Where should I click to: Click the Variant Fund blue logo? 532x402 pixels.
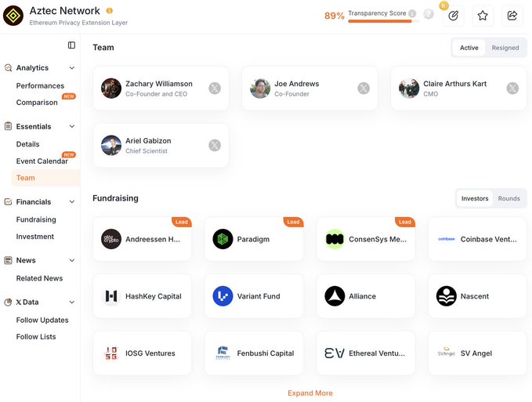[223, 296]
